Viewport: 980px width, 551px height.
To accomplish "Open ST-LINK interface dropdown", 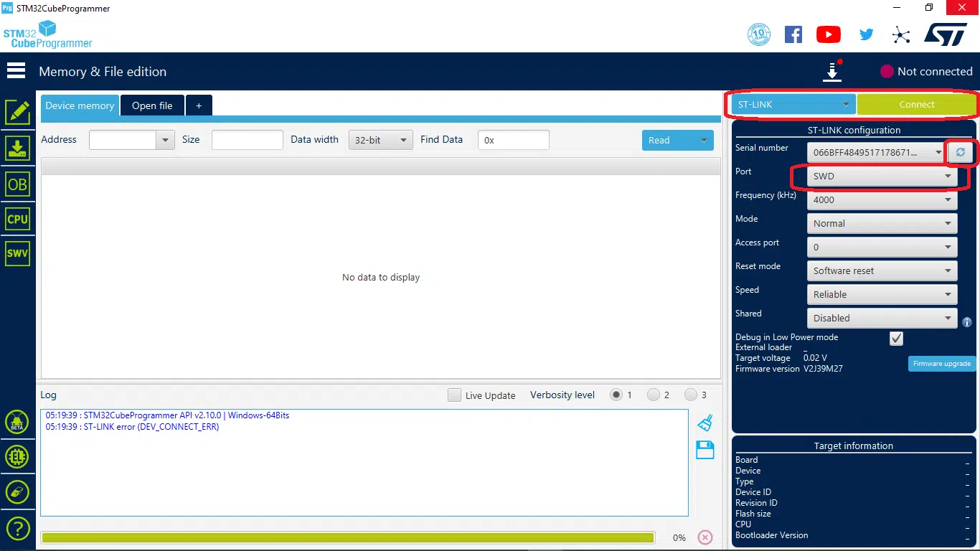I will click(793, 105).
